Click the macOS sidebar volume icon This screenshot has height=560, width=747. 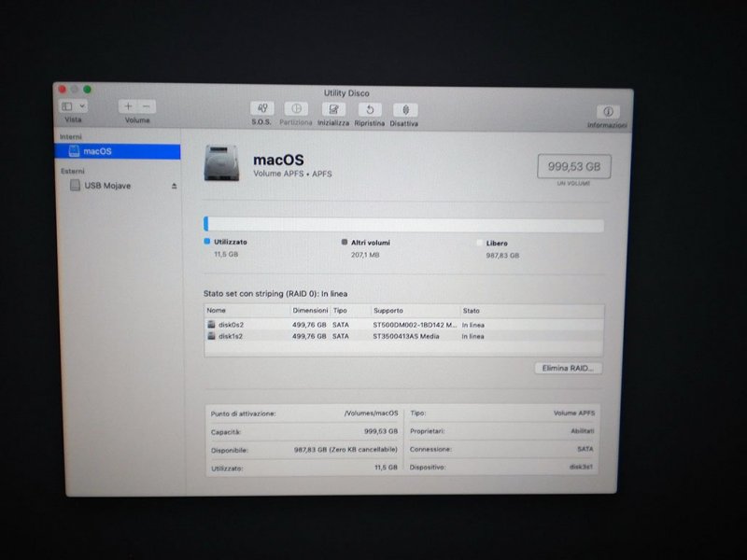pos(74,151)
